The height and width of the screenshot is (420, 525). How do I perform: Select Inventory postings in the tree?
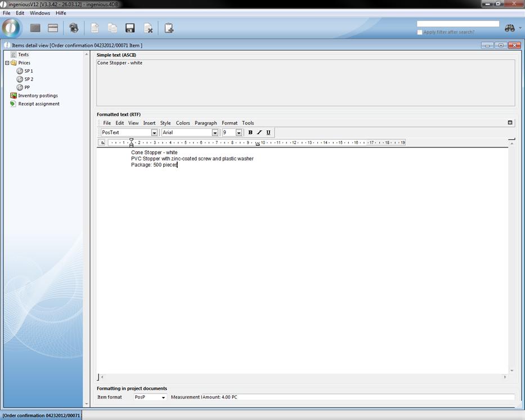[x=38, y=96]
